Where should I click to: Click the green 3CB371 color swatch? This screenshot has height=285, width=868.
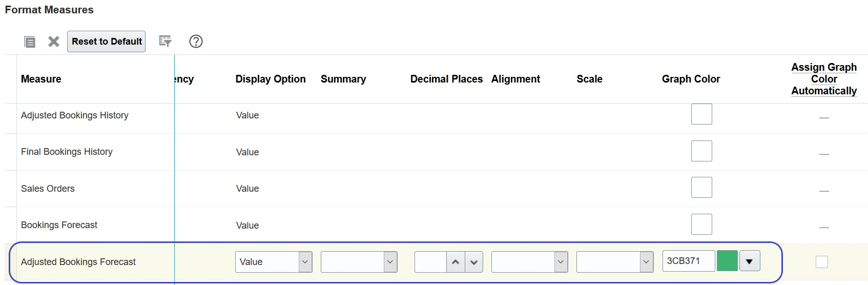(x=727, y=261)
